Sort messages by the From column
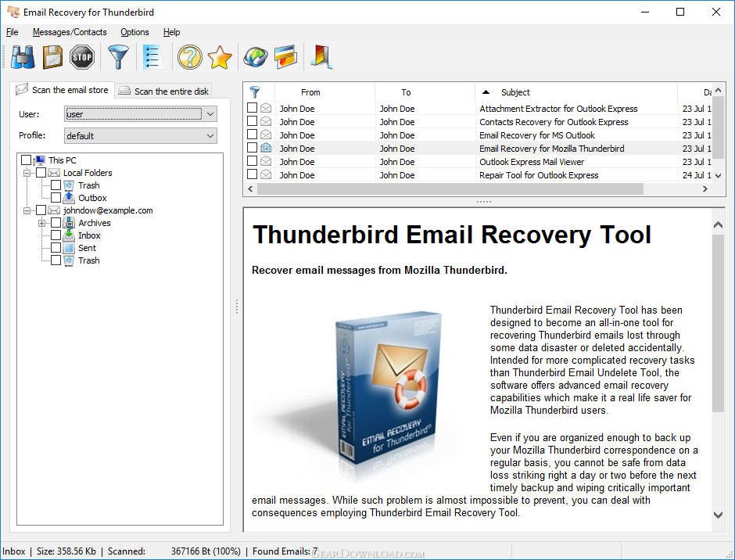735x560 pixels. [324, 92]
